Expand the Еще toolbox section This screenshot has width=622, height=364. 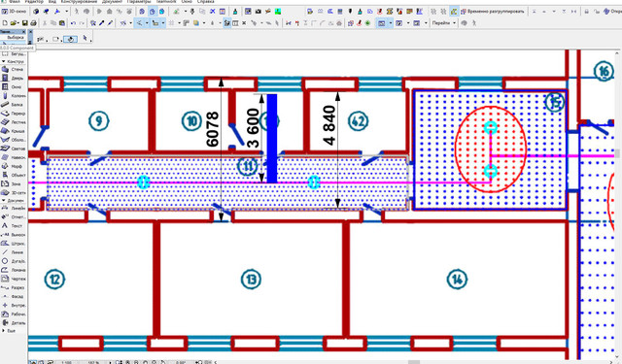[10, 330]
